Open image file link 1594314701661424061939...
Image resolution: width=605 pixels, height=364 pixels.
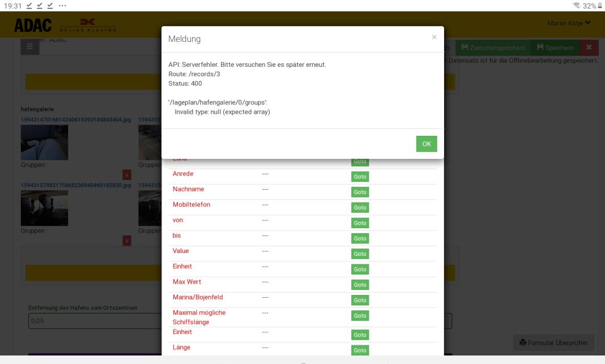pos(76,120)
